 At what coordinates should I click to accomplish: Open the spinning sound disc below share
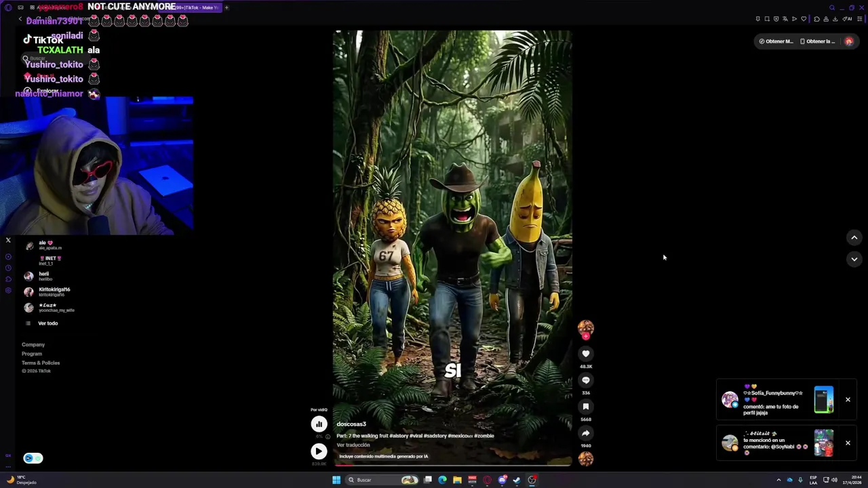click(x=586, y=459)
